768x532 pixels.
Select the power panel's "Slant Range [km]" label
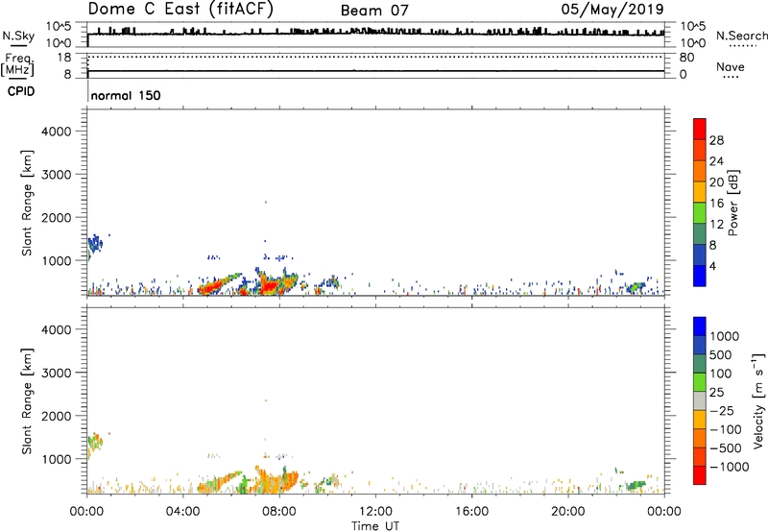(x=27, y=203)
